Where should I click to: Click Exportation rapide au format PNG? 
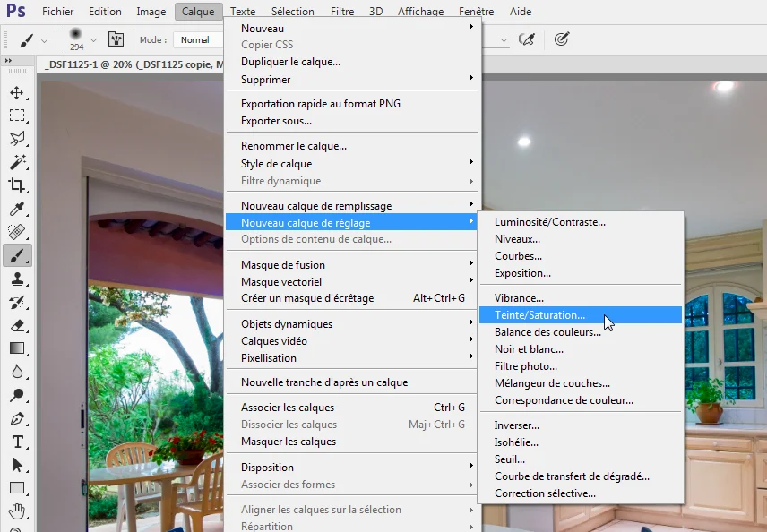(352, 104)
